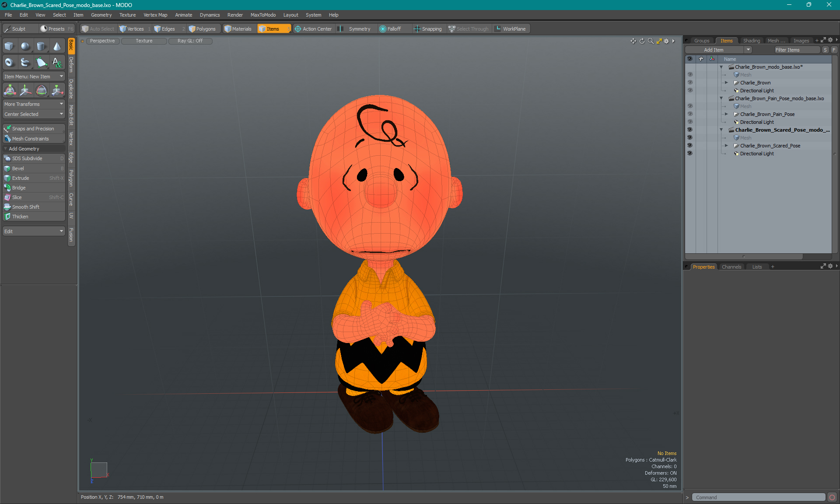The image size is (840, 504).
Task: Select the Pen polygon tool
Action: point(41,63)
